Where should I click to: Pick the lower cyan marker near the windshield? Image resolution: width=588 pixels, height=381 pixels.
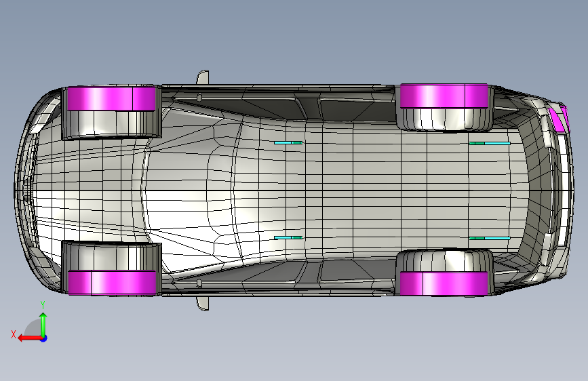click(x=288, y=238)
